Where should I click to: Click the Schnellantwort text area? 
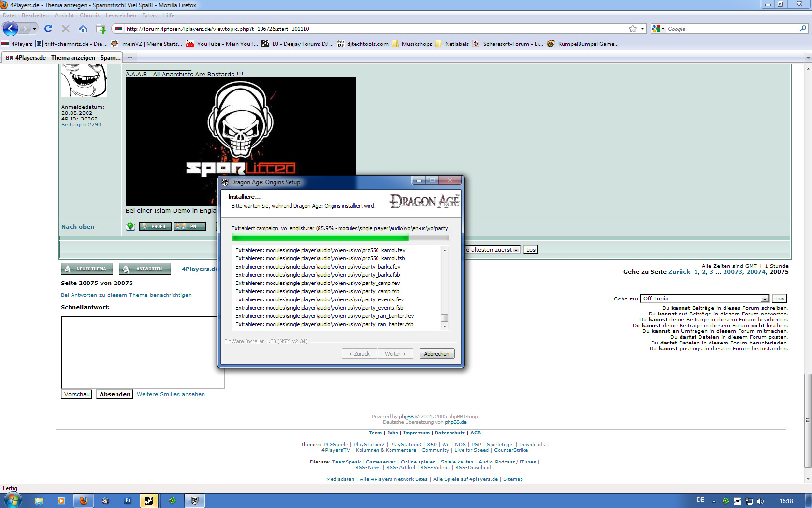139,352
